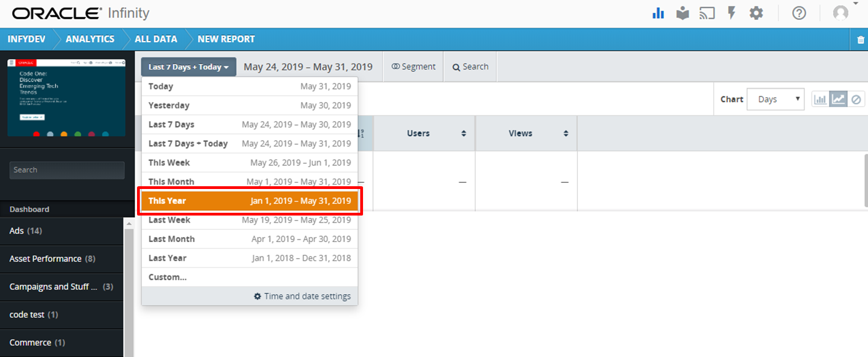Open the Asset Performance (8) collection

pos(61,259)
